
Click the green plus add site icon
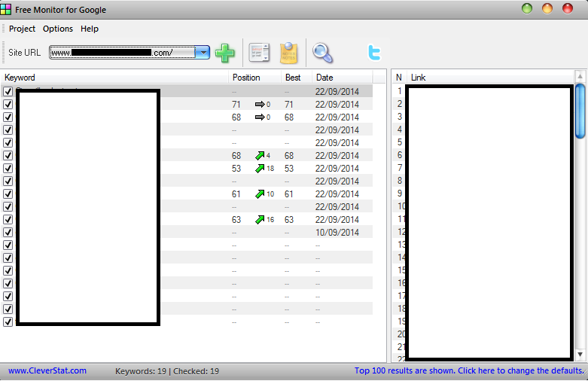pos(225,53)
